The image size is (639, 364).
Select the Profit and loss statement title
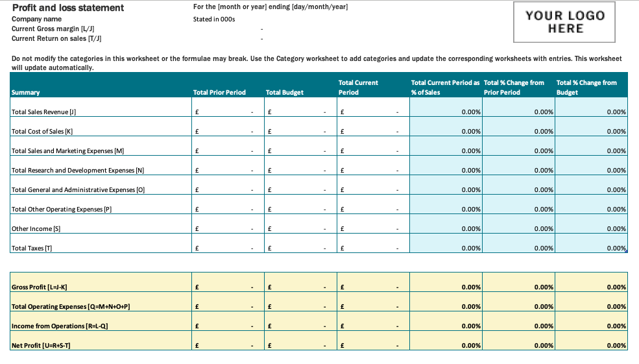[x=68, y=8]
